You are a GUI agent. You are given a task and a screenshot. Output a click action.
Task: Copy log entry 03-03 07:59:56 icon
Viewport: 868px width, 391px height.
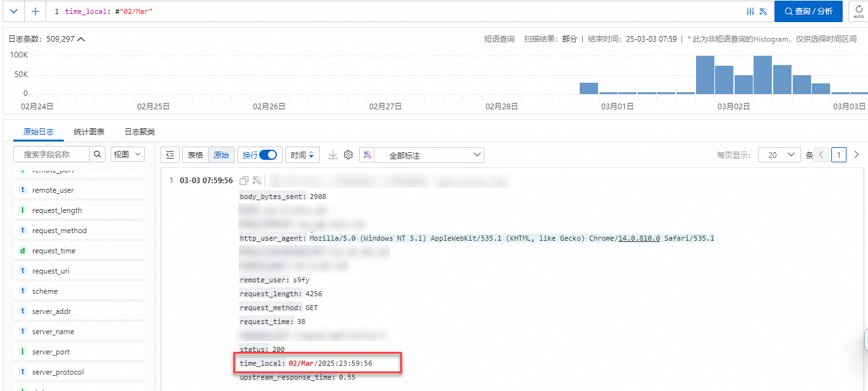[244, 181]
